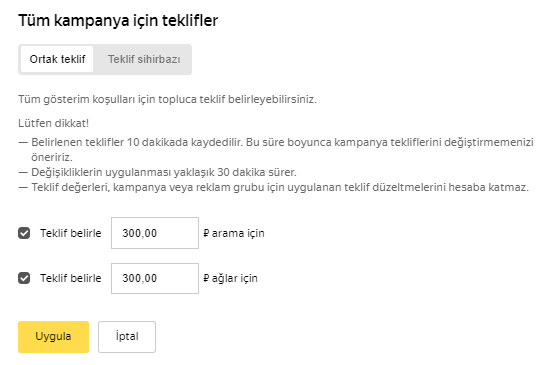This screenshot has width=559, height=365.
Task: Click the word öneririz in the first note
Action: pyautogui.click(x=52, y=157)
